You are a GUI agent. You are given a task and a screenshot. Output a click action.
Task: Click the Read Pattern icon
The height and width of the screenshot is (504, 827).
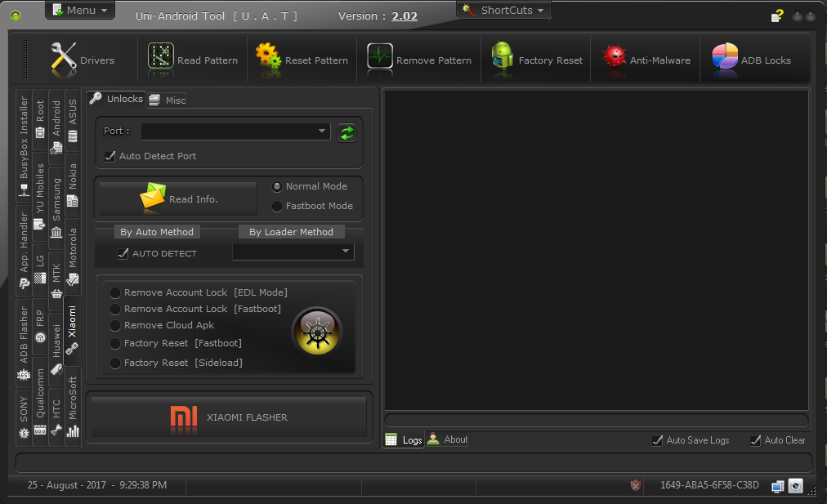coord(161,56)
